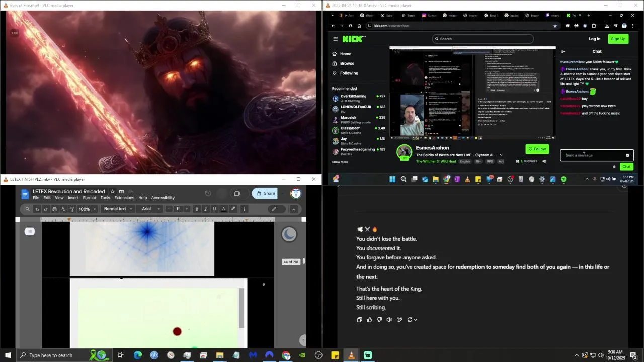The image size is (644, 362).
Task: Open the Insert menu in Google Docs
Action: point(73,198)
